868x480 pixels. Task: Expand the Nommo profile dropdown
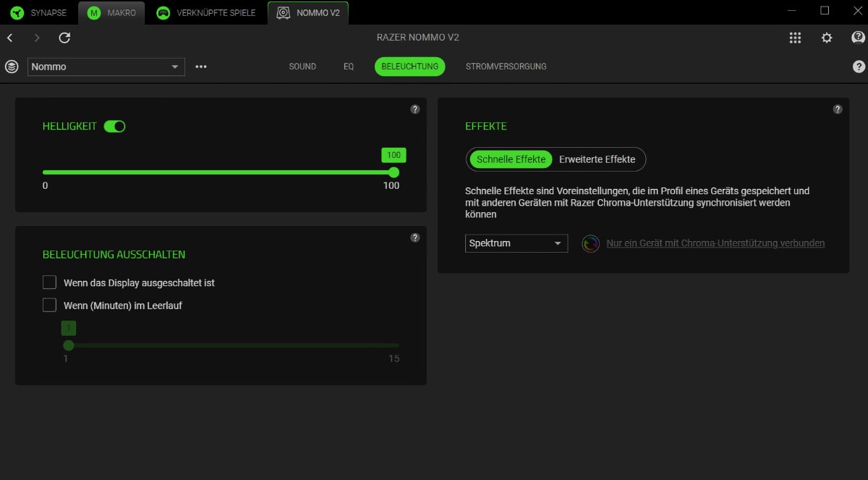coord(106,67)
